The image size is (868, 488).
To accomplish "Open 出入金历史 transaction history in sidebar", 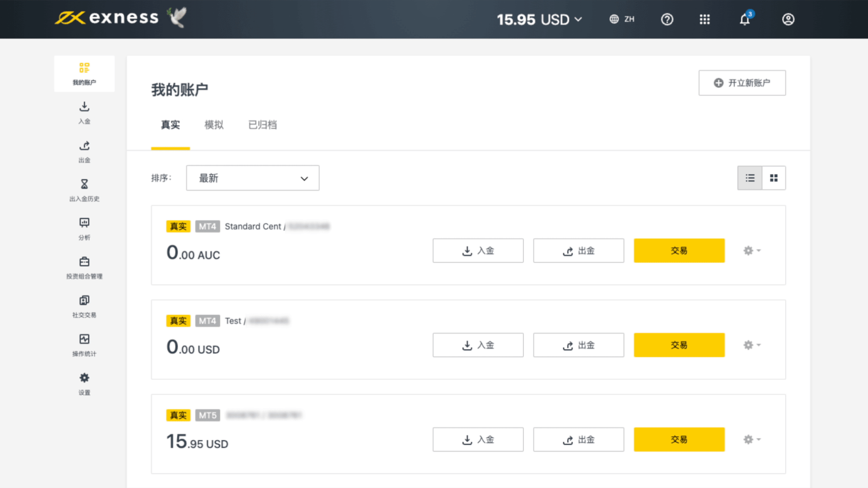I will click(85, 190).
